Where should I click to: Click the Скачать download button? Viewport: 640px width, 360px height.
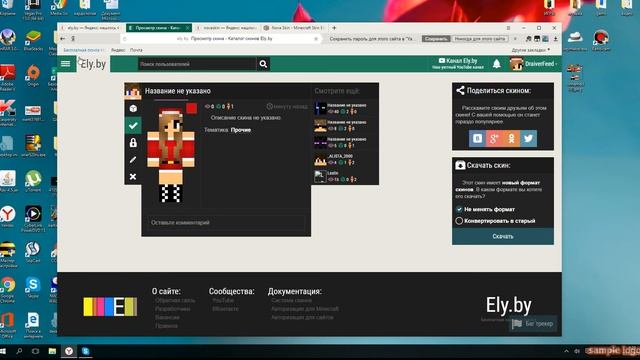pos(502,236)
